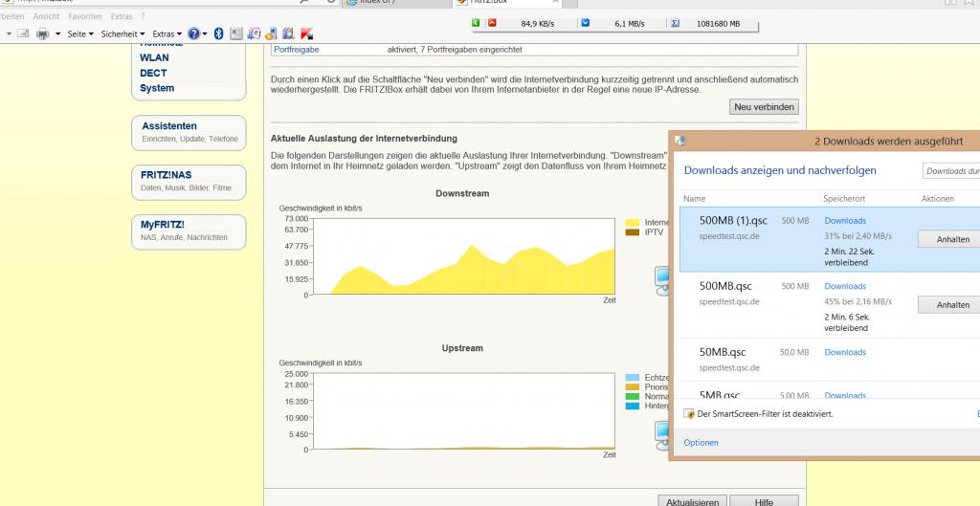The width and height of the screenshot is (980, 506).
Task: Open the ? help menu
Action: (x=143, y=16)
